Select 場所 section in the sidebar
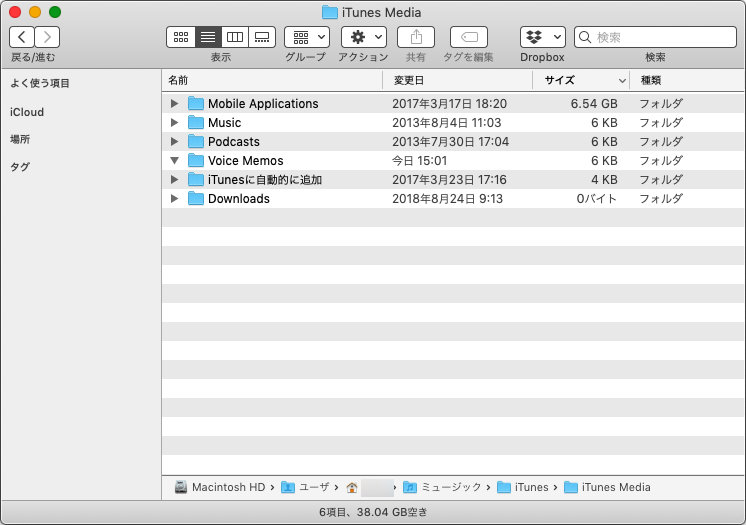This screenshot has height=525, width=746. tap(20, 139)
